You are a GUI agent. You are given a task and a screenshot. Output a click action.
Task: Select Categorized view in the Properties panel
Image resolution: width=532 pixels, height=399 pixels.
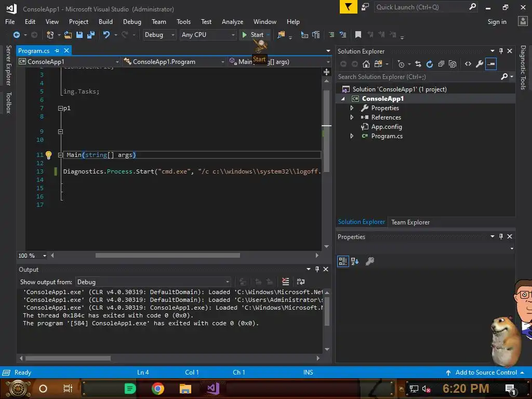[x=343, y=261]
